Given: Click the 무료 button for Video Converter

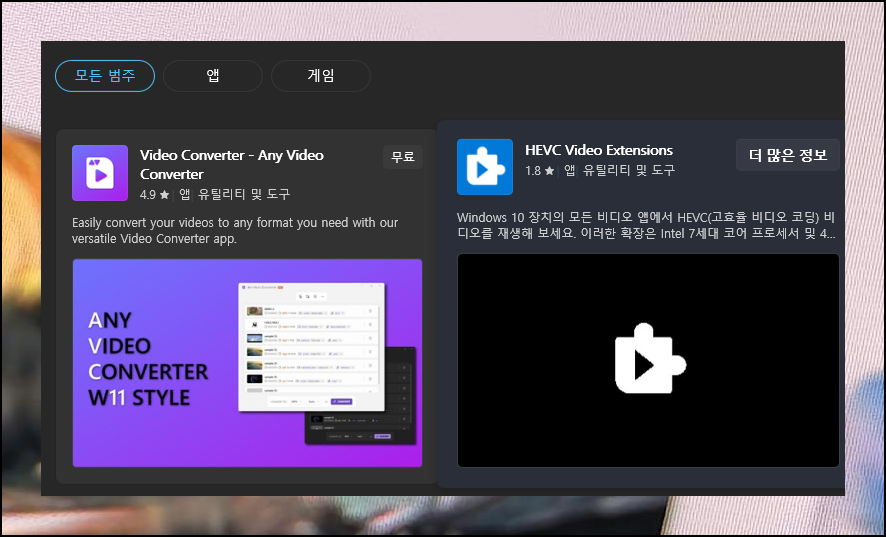Looking at the screenshot, I should [x=403, y=157].
